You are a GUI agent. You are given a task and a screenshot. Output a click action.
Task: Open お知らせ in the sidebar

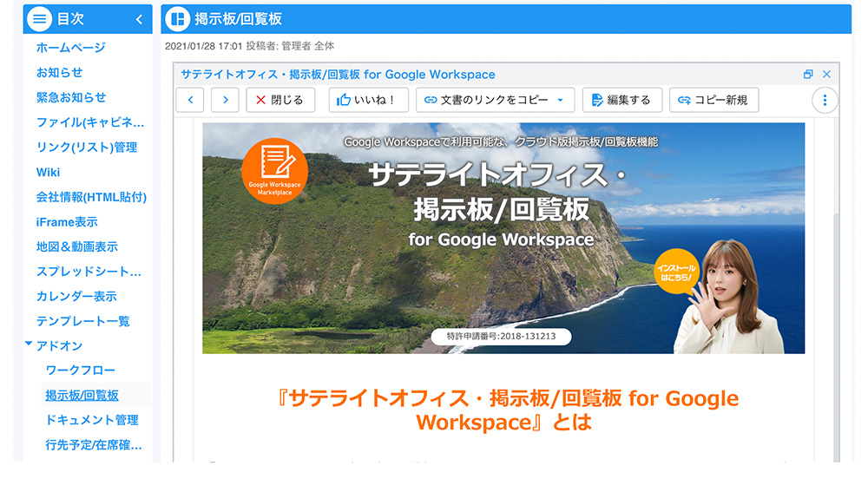point(59,73)
